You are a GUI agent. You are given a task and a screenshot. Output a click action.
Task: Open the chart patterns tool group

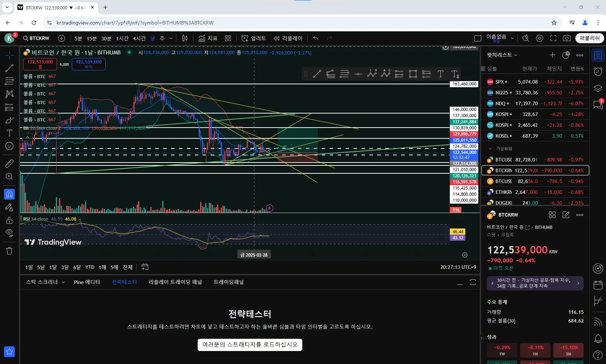pos(9,94)
